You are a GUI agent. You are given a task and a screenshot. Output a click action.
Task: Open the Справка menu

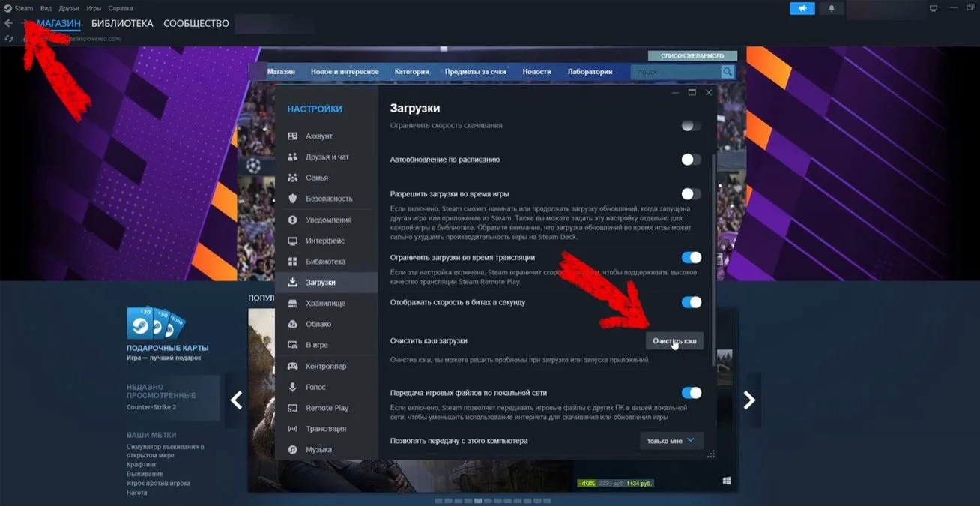coord(121,8)
